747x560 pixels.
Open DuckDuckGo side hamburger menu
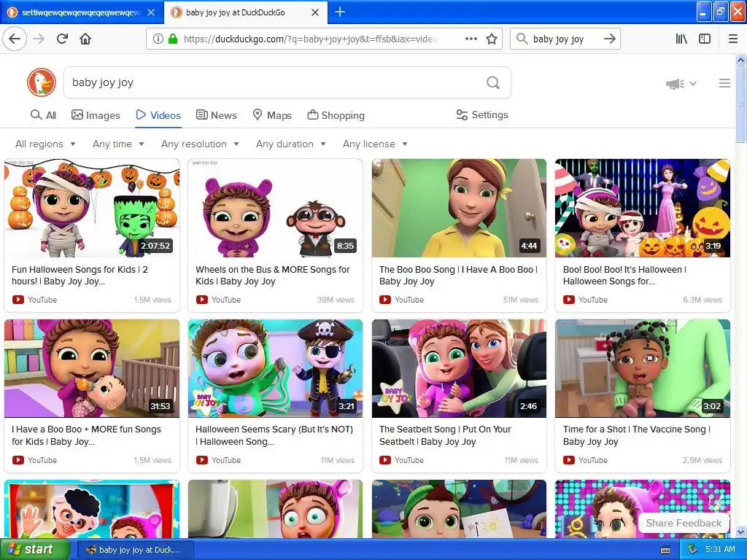tap(724, 83)
